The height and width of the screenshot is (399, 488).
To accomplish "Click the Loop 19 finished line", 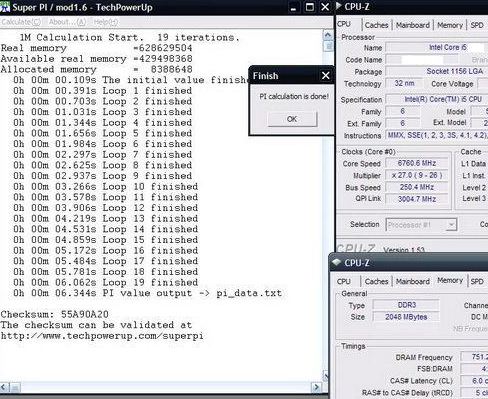I will tap(106, 282).
